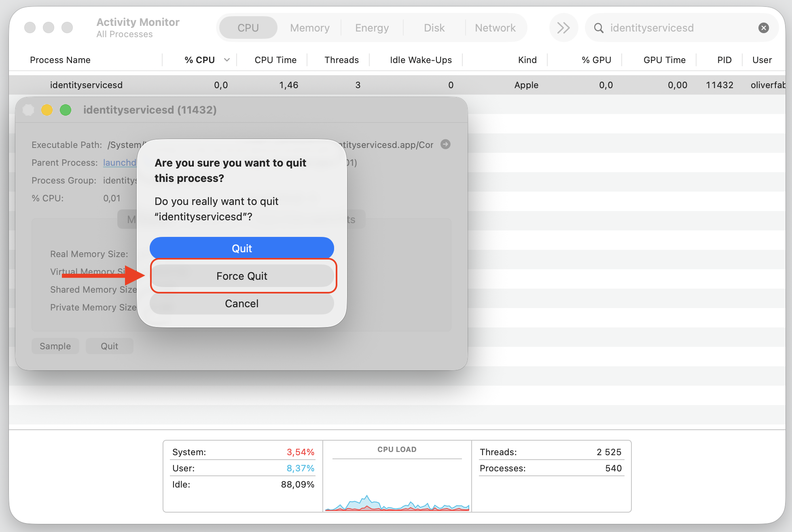Click the User percentage 8,37%
The width and height of the screenshot is (792, 532).
301,468
